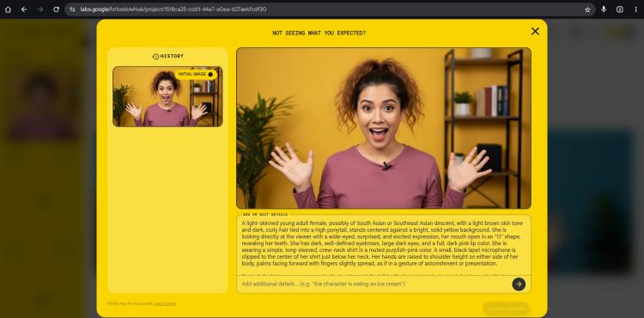Click the browser back arrow

24,9
